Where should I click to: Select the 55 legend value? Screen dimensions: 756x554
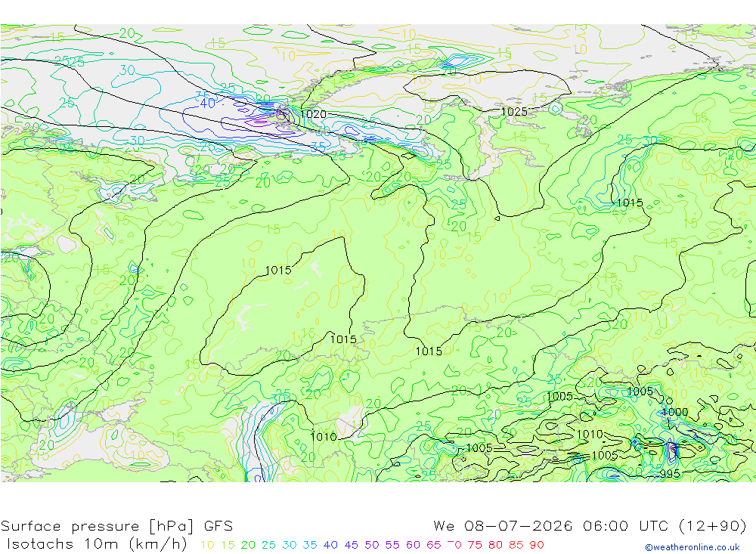(x=392, y=545)
